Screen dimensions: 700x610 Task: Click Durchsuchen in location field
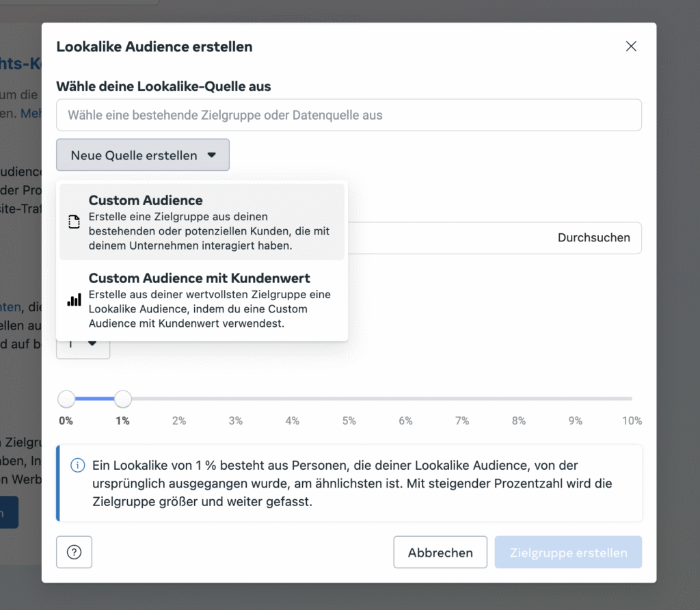pos(594,237)
